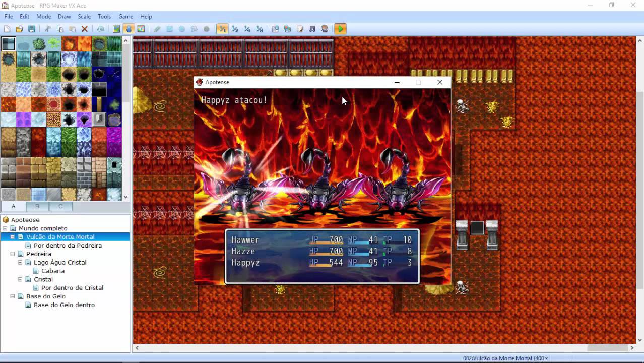Click the tileset palette scroll-down arrow
The height and width of the screenshot is (363, 644).
(126, 197)
